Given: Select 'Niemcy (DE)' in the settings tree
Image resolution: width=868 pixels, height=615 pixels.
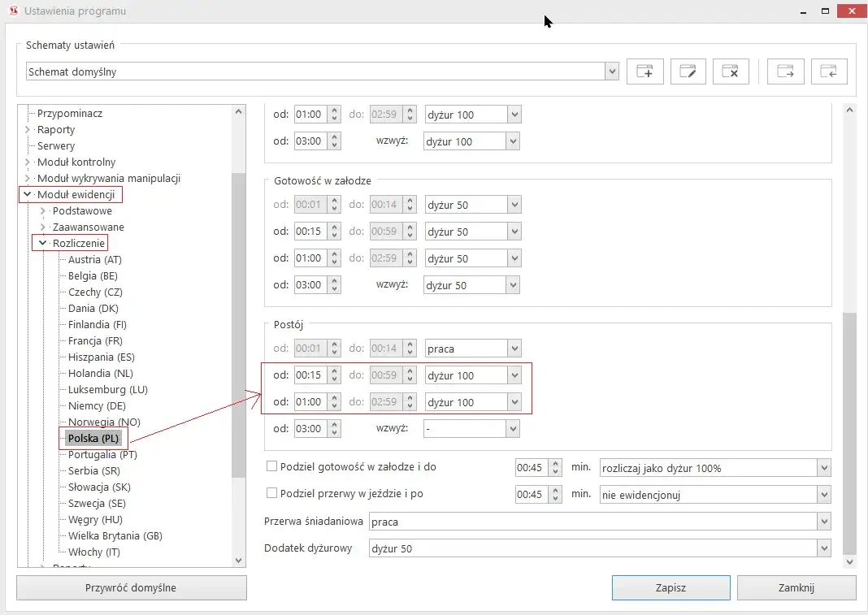Looking at the screenshot, I should [x=96, y=406].
